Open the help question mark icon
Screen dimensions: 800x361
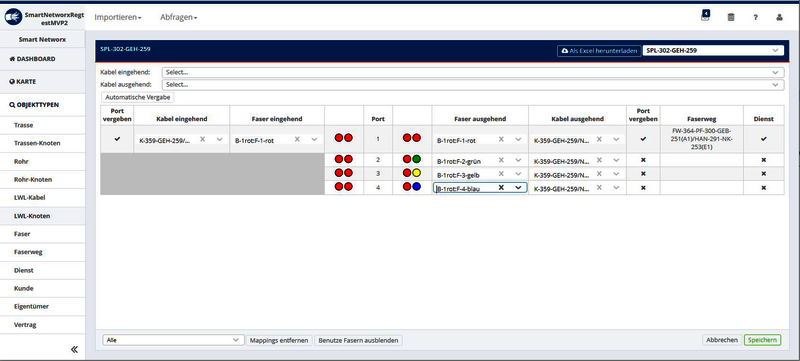pyautogui.click(x=755, y=17)
